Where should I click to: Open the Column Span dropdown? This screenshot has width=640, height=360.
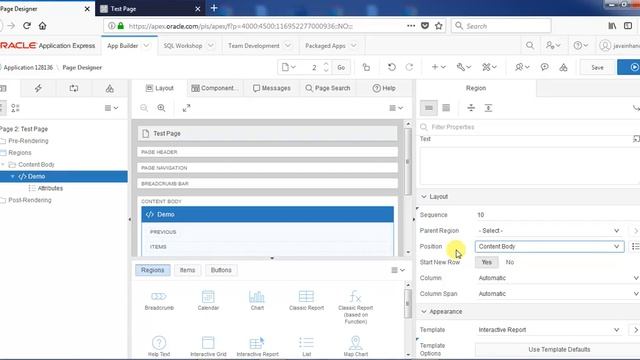click(558, 293)
